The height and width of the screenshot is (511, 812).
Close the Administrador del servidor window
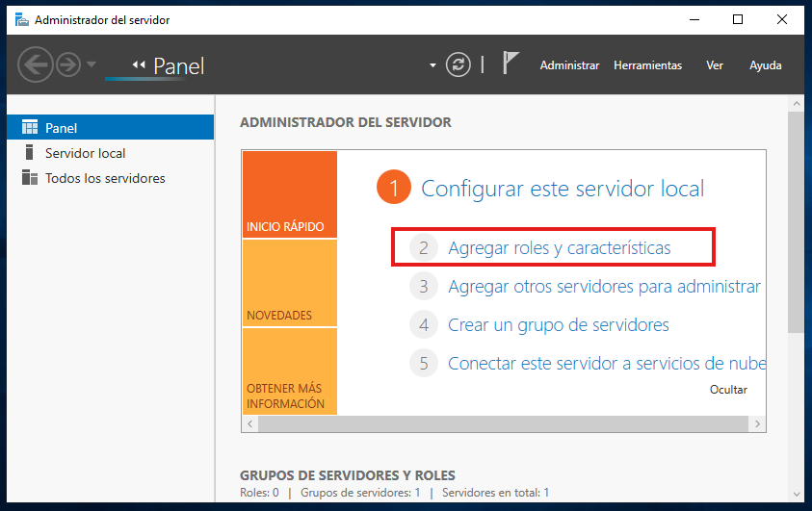tap(782, 19)
